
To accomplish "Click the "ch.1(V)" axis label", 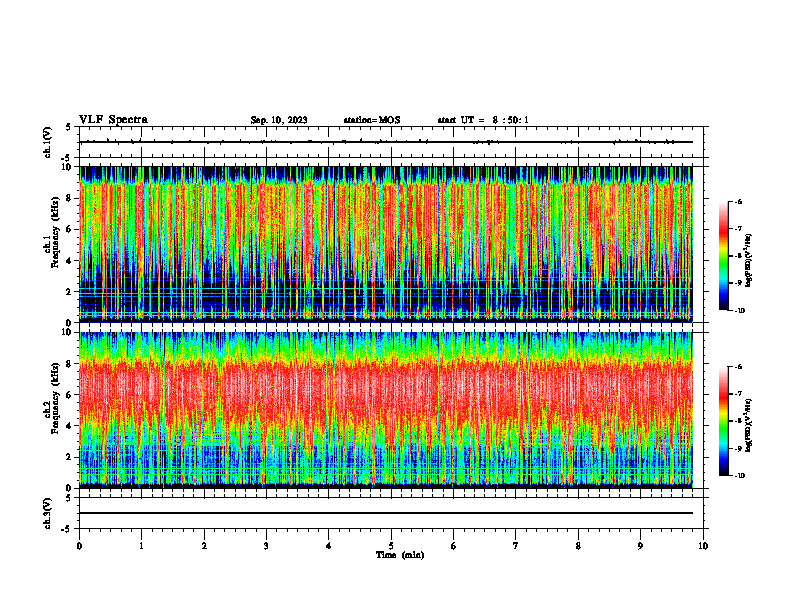I will (x=48, y=142).
